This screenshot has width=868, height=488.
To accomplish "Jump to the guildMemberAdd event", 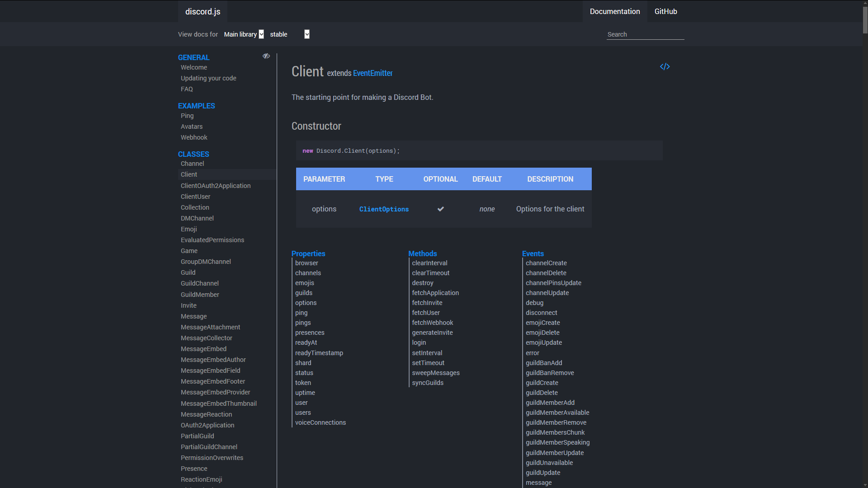I will 550,402.
